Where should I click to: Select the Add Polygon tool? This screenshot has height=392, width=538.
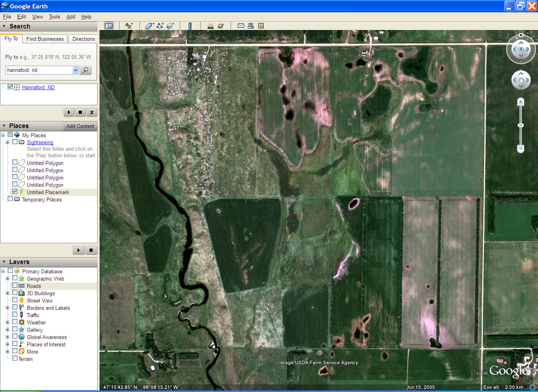click(149, 26)
